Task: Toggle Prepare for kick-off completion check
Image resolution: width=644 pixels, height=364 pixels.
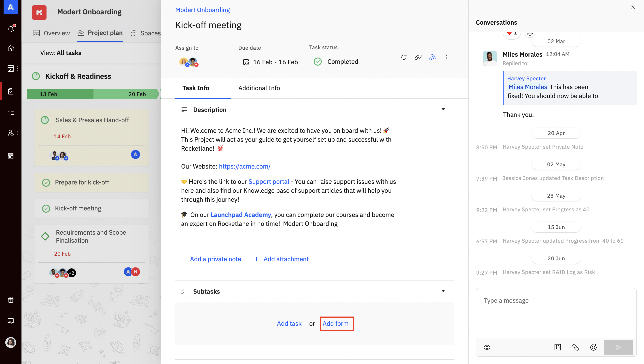Action: click(x=46, y=182)
